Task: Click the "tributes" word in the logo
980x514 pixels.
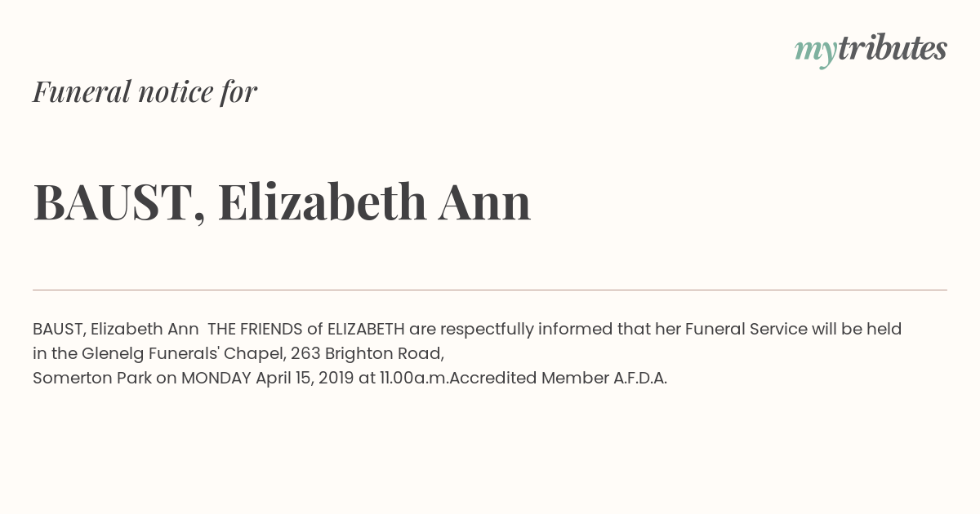Action: (x=892, y=48)
